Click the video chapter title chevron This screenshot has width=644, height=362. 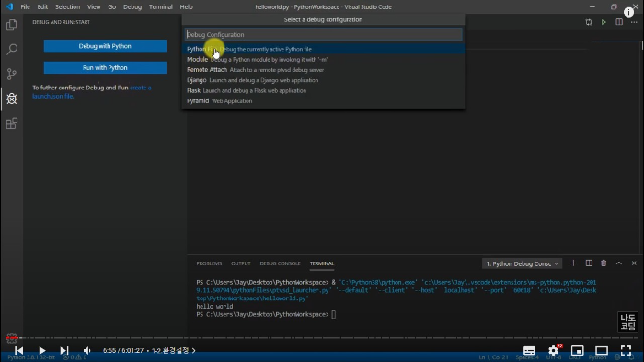[194, 350]
